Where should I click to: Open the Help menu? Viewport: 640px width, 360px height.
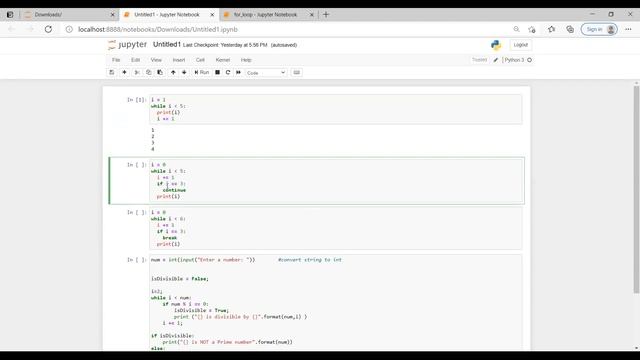point(246,60)
